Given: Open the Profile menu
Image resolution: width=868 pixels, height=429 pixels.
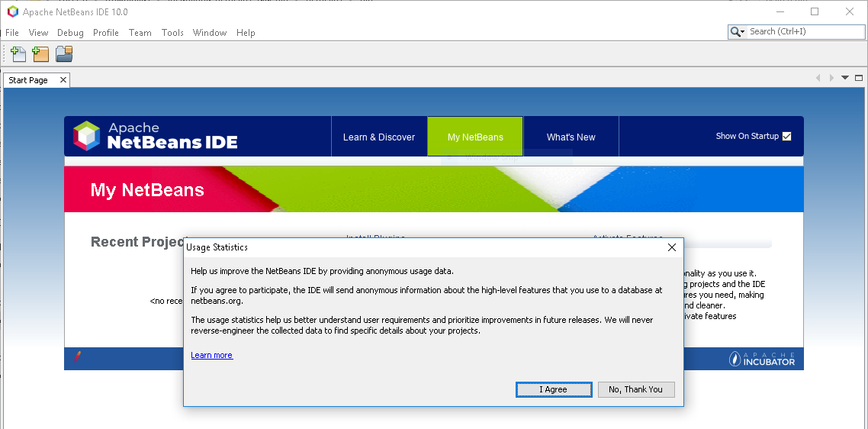Looking at the screenshot, I should click(106, 33).
